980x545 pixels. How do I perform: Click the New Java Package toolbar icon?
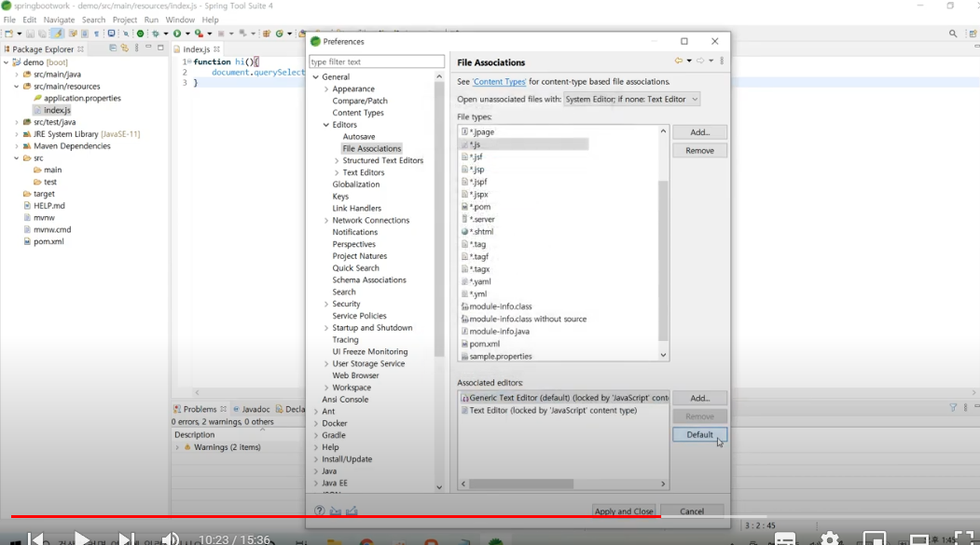pos(267,34)
